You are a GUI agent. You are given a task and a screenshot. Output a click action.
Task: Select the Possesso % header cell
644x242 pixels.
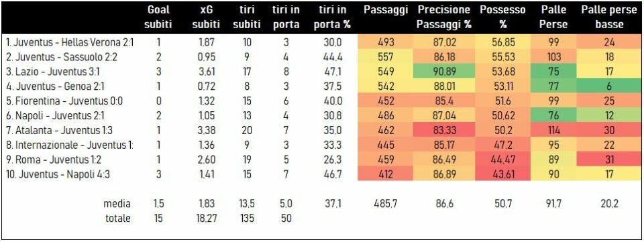click(x=502, y=17)
